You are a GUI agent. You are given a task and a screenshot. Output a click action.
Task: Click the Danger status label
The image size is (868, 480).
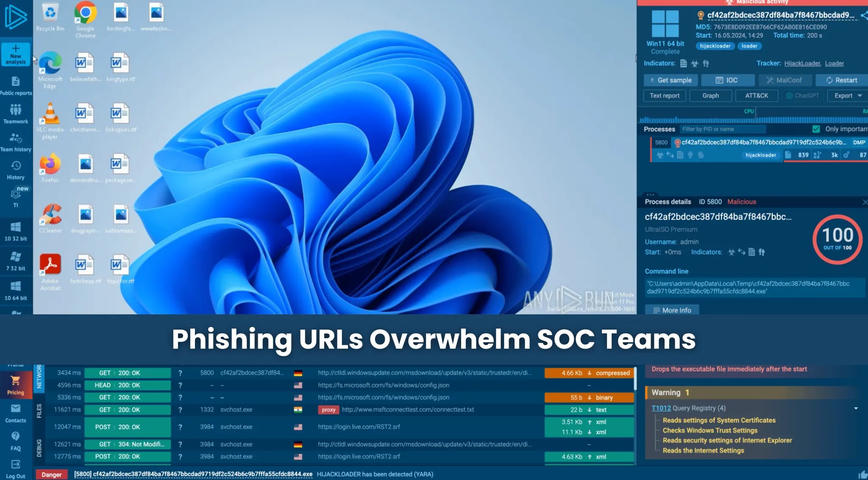(52, 475)
